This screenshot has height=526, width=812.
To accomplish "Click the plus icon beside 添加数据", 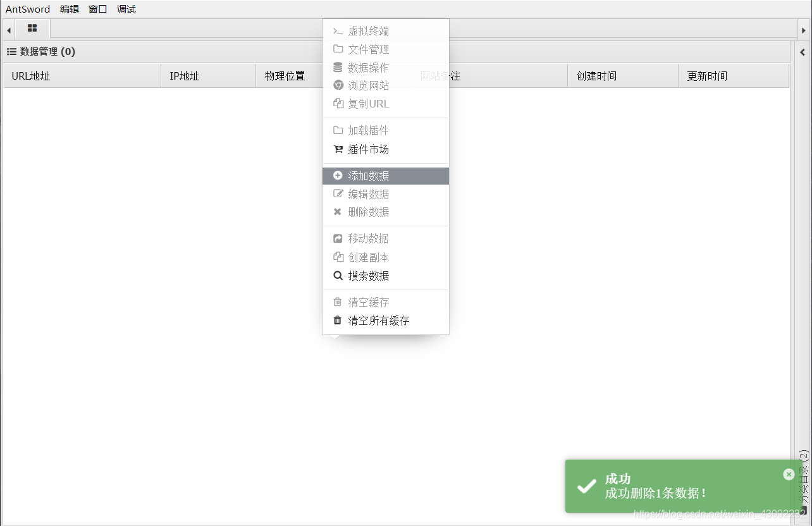I will [338, 176].
